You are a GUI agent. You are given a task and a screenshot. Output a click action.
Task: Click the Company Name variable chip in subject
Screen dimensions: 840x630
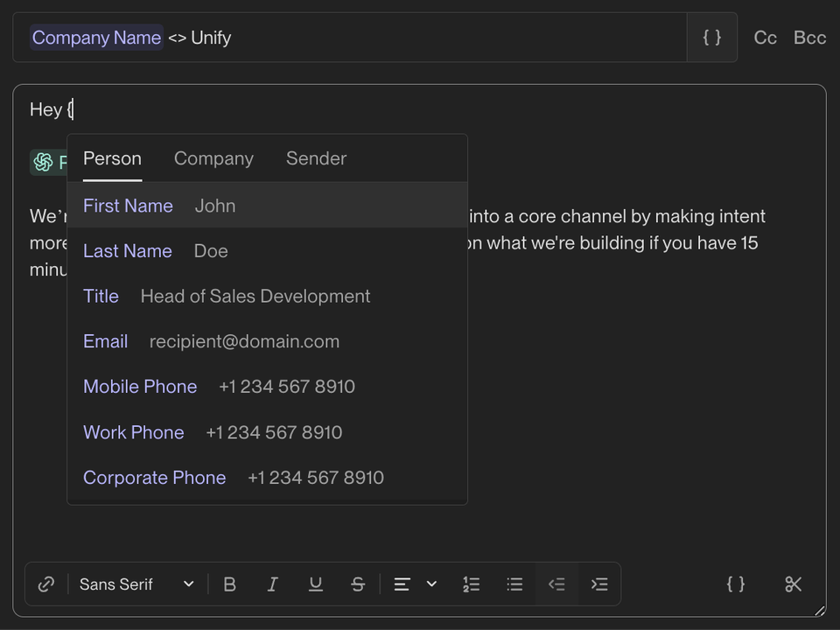point(96,38)
